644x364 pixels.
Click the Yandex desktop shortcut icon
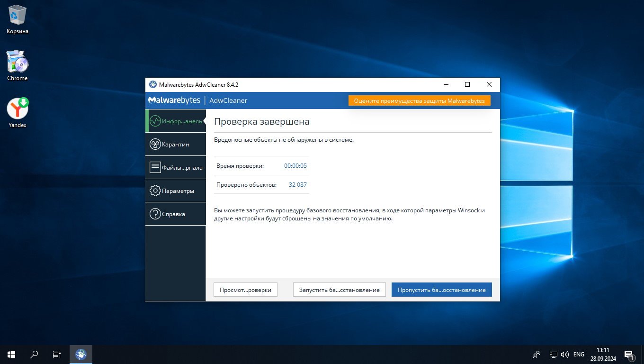18,109
